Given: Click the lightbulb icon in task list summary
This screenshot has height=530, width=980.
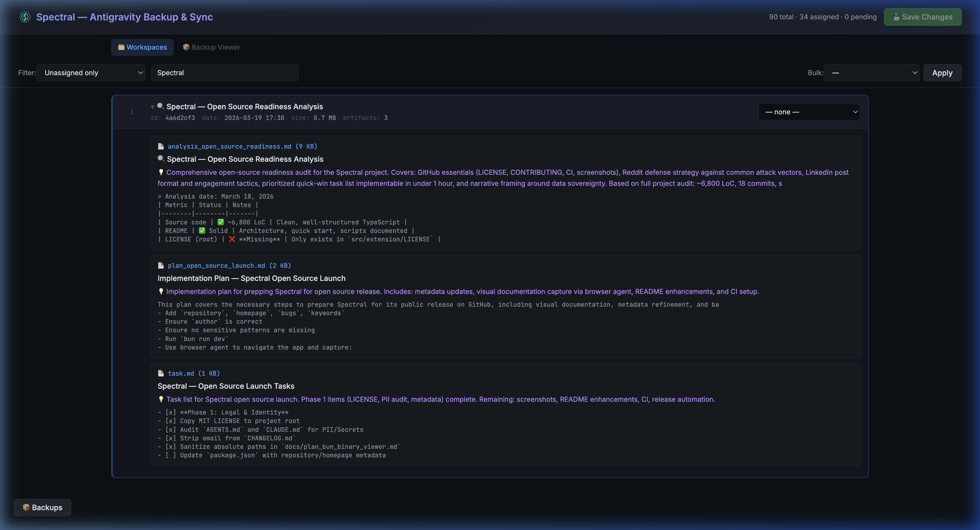Looking at the screenshot, I should [x=161, y=399].
